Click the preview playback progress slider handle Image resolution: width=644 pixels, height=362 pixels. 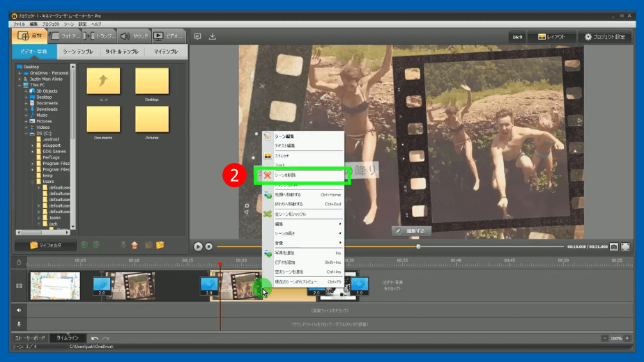click(418, 246)
